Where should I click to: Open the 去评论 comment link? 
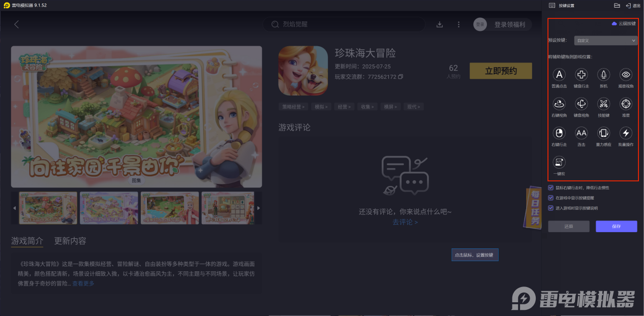tap(405, 223)
